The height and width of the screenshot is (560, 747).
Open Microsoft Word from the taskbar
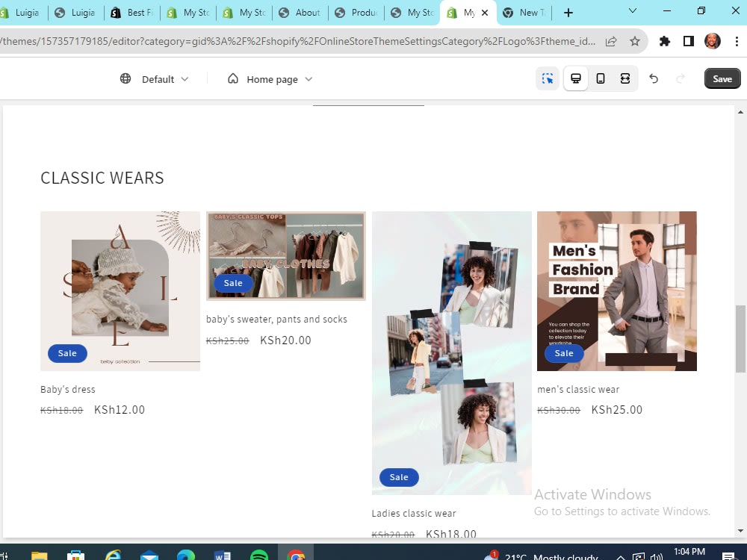pyautogui.click(x=223, y=554)
